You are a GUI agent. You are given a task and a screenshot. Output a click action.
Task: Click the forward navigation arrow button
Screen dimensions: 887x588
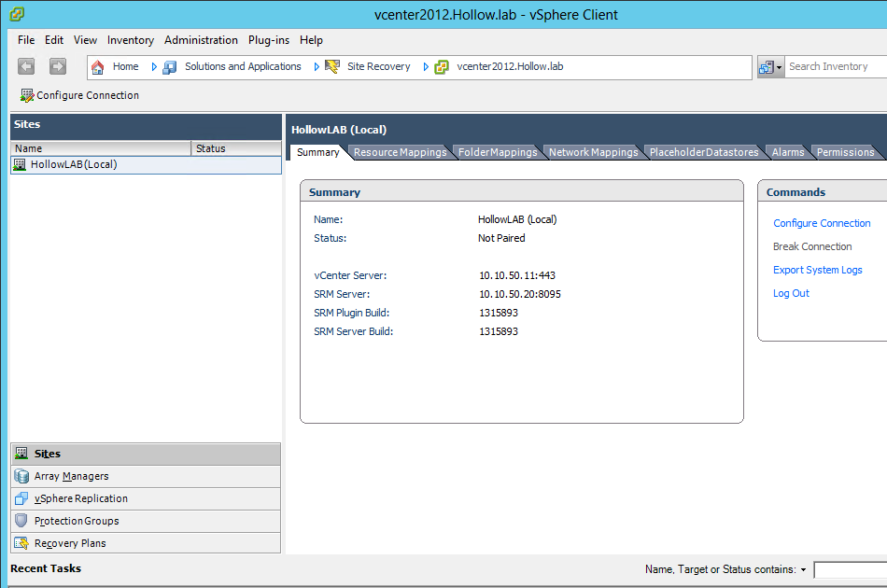coord(58,66)
